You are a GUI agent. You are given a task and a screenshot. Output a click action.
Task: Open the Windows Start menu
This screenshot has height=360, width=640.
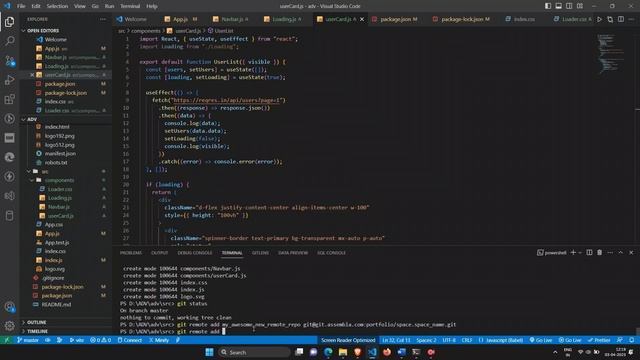[209, 352]
